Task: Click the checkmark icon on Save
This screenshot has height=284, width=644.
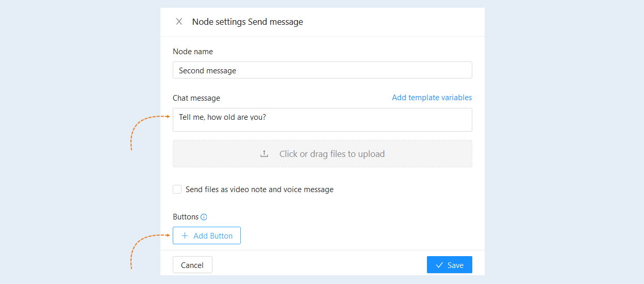Action: pos(439,265)
